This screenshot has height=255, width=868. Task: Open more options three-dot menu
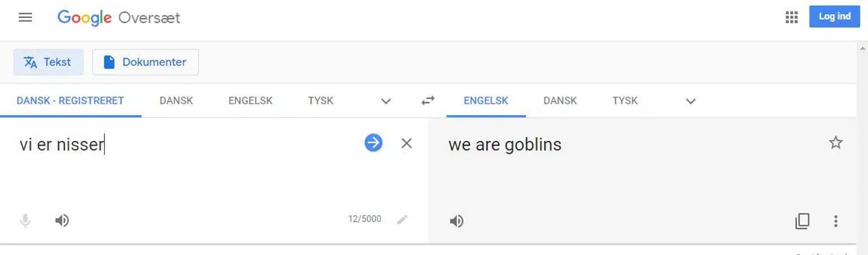[x=835, y=221]
